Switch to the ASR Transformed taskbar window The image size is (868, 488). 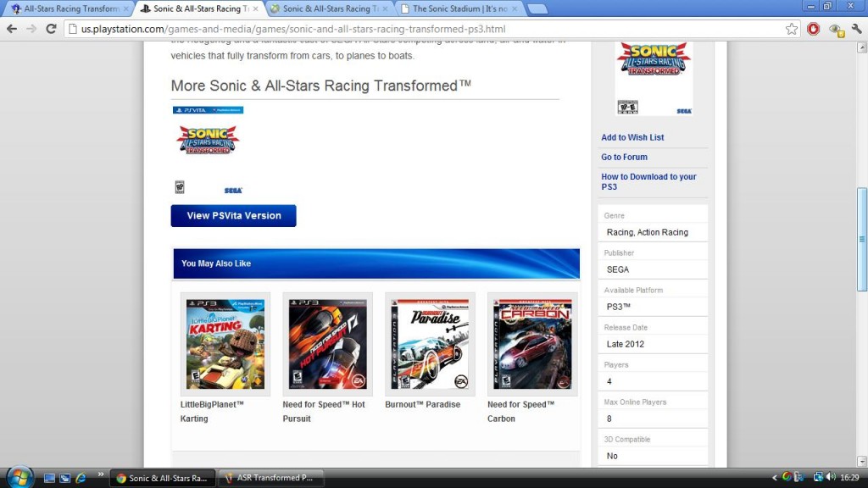(x=270, y=478)
